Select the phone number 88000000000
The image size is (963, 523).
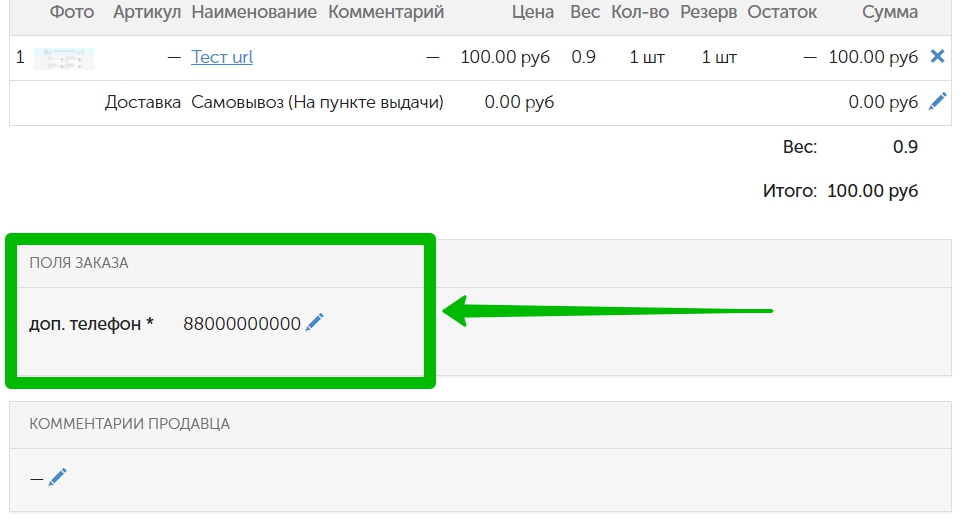coord(242,323)
